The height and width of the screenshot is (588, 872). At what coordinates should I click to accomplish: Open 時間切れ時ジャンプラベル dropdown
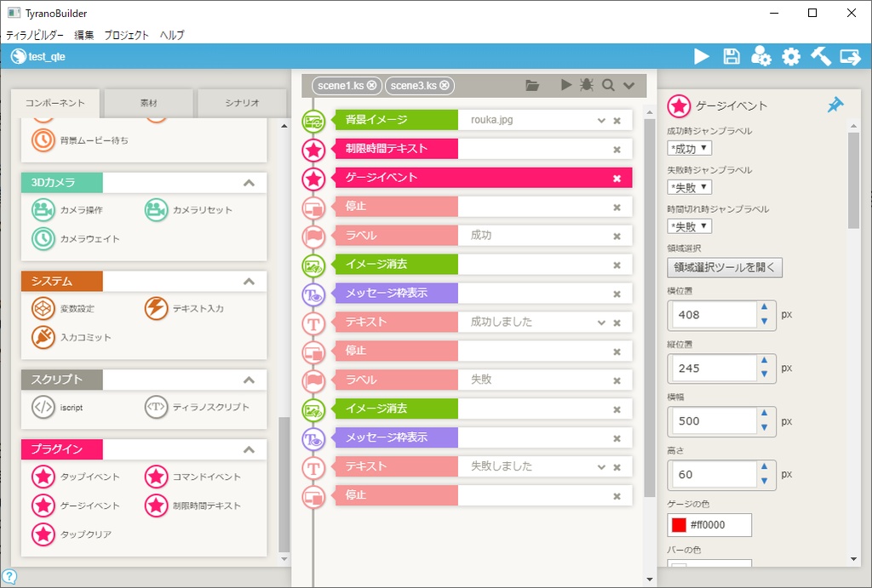[689, 226]
